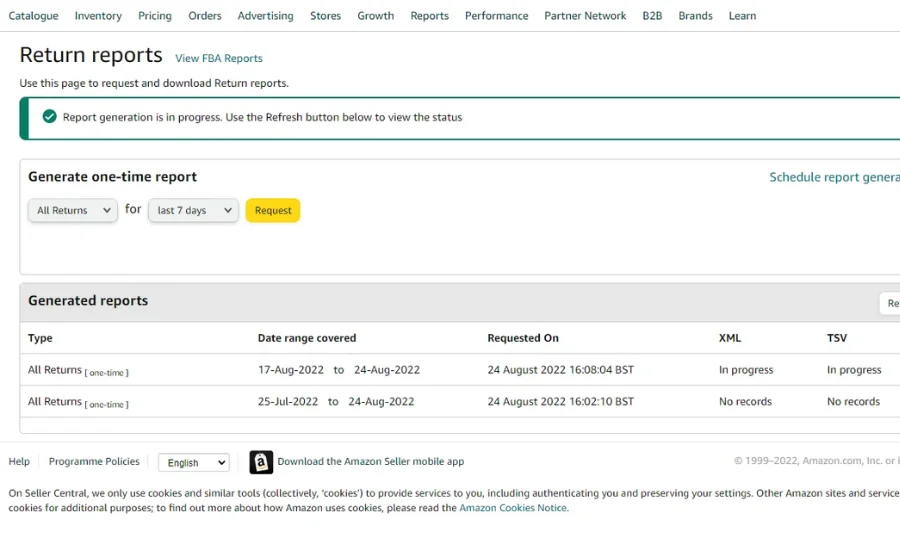This screenshot has width=900, height=550.
Task: Open the Inventory menu
Action: click(x=98, y=16)
